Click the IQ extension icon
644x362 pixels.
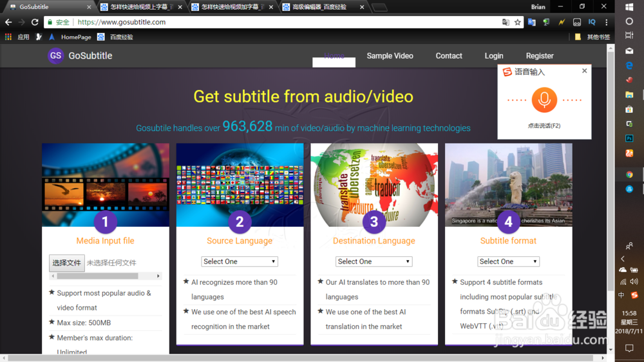(592, 22)
